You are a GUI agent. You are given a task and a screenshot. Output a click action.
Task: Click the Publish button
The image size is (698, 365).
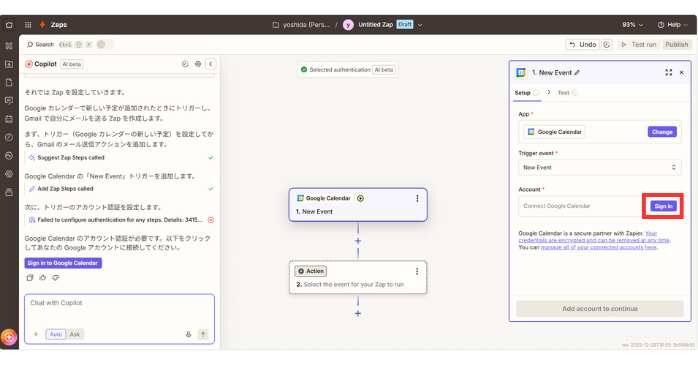677,45
